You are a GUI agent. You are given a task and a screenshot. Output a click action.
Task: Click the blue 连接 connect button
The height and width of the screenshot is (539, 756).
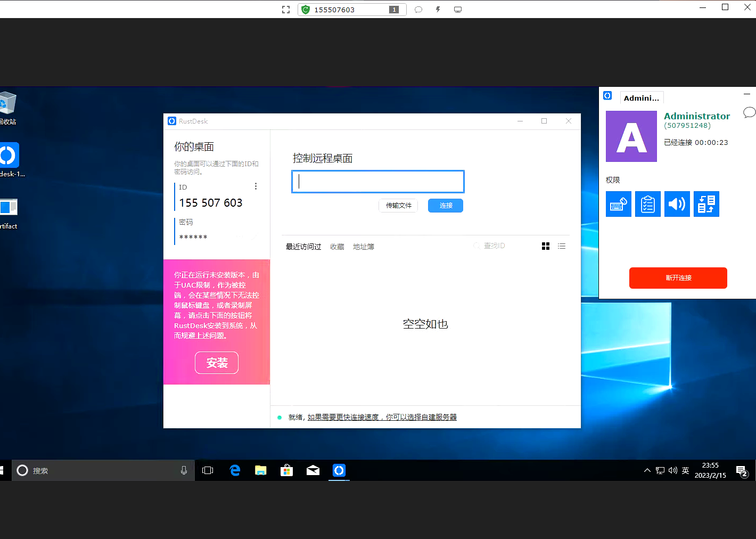(x=446, y=206)
